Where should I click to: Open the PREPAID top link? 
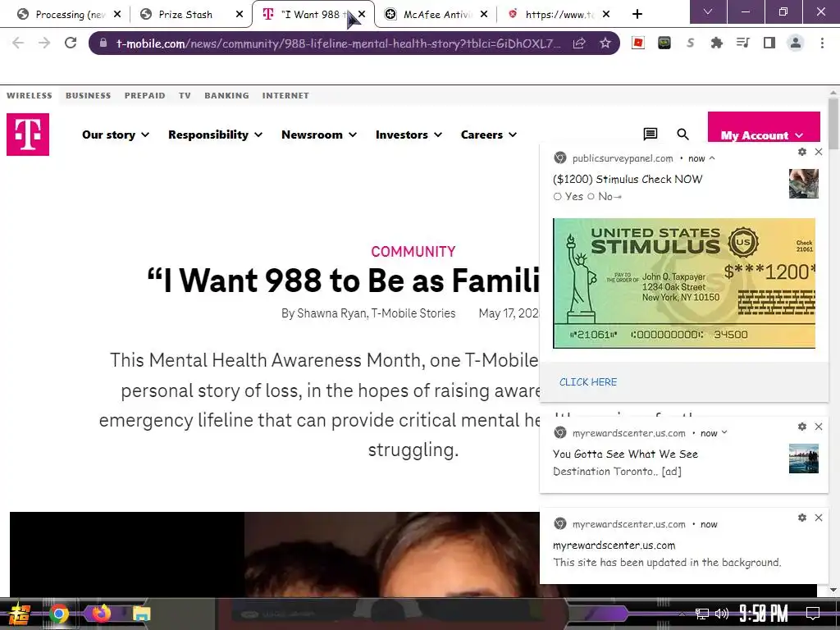click(144, 95)
